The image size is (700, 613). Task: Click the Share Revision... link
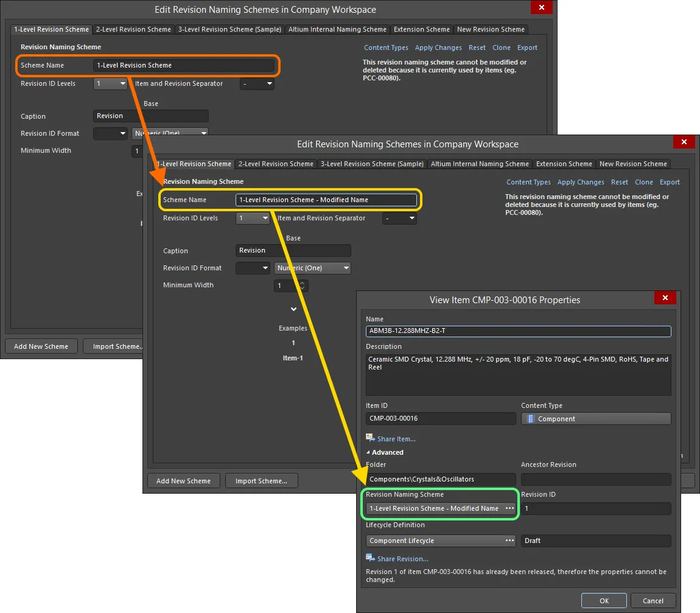click(403, 559)
